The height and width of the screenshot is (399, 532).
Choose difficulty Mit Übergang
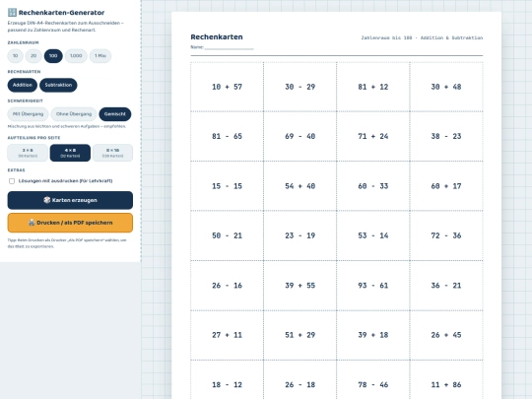point(28,114)
